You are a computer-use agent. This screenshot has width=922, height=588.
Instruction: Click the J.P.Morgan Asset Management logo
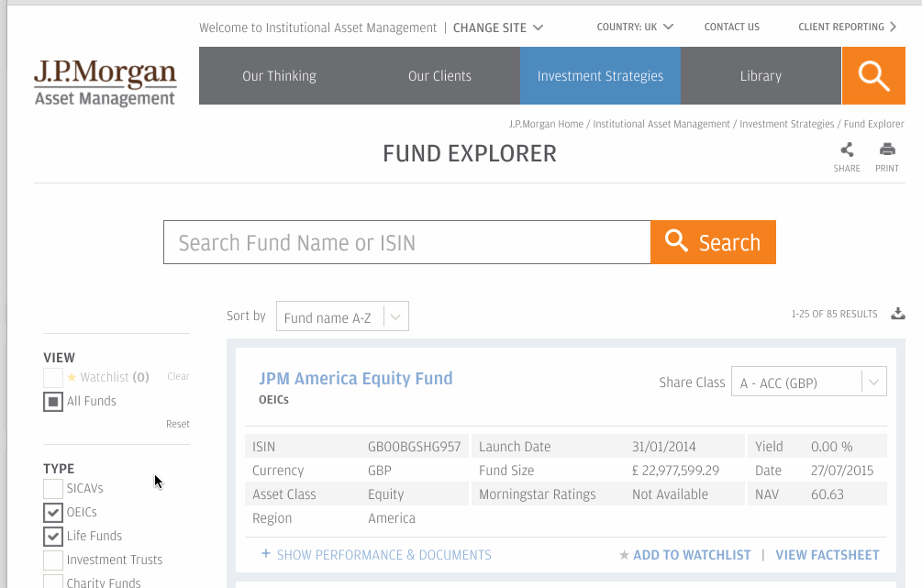coord(105,83)
